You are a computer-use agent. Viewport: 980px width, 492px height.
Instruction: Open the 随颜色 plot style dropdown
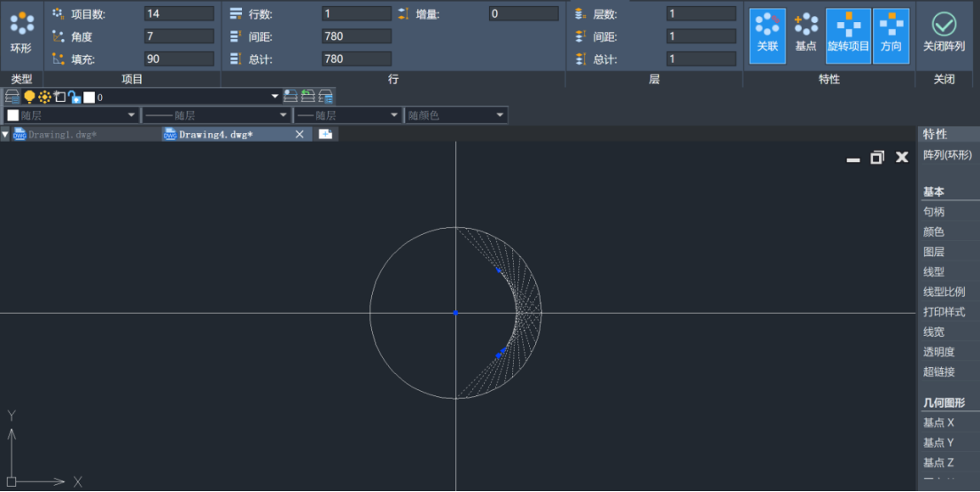pos(456,115)
